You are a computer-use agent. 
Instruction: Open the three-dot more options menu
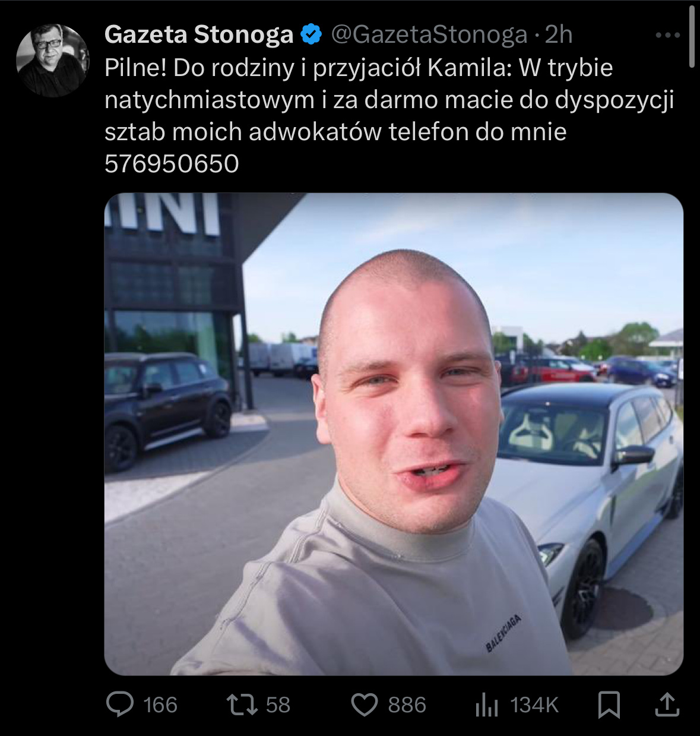(x=668, y=35)
